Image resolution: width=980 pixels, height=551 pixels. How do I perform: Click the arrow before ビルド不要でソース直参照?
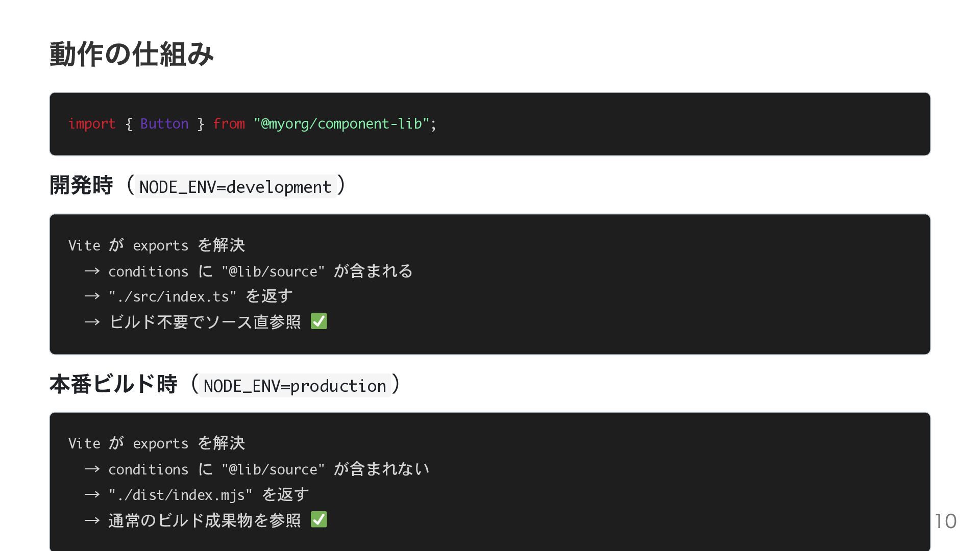tap(92, 322)
